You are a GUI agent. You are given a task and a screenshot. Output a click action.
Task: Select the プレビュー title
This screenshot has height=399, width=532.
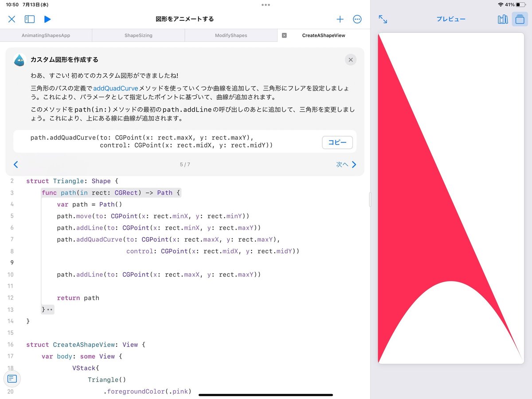click(451, 19)
